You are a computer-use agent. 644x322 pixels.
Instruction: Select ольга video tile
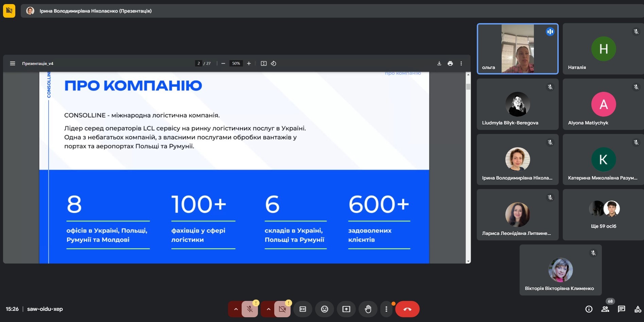point(518,49)
